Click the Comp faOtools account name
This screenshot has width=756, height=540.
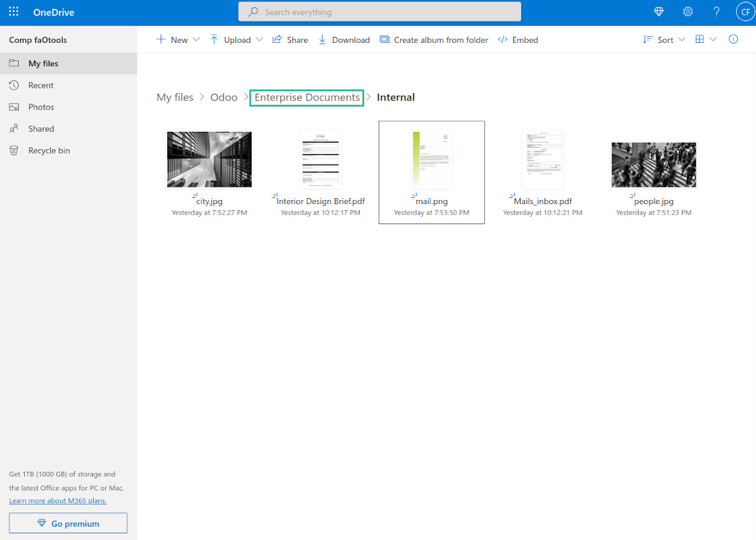[x=37, y=40]
